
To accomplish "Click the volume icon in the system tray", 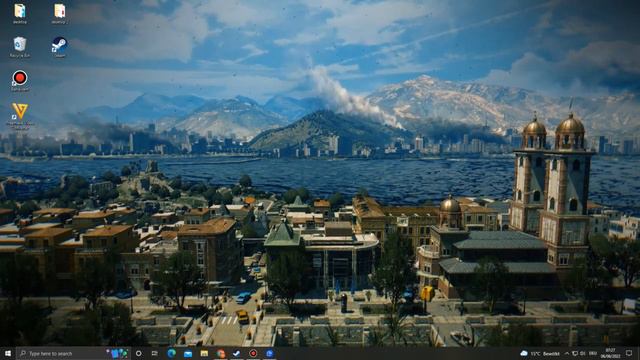I will (583, 353).
